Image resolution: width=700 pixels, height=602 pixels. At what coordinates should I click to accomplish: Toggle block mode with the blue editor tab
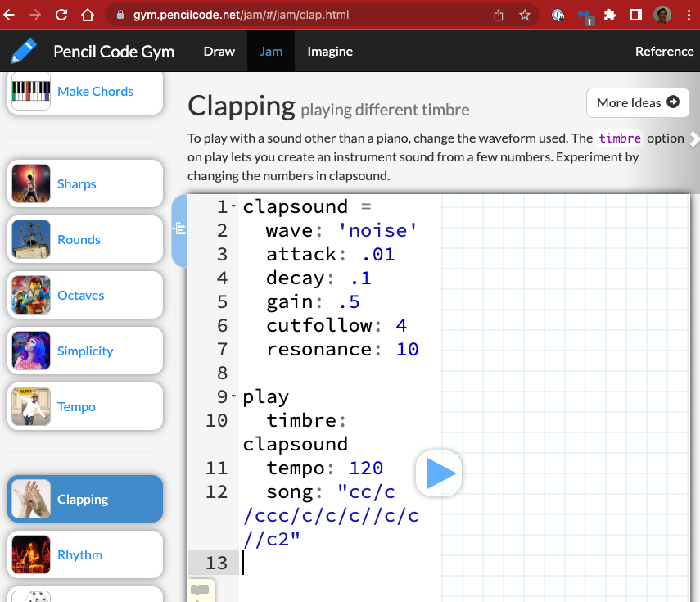(179, 231)
